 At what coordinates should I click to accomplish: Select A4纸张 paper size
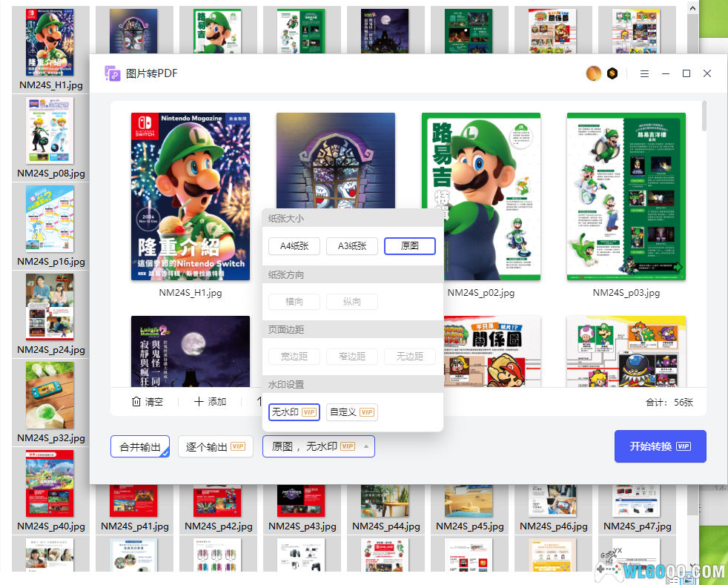[x=294, y=246]
